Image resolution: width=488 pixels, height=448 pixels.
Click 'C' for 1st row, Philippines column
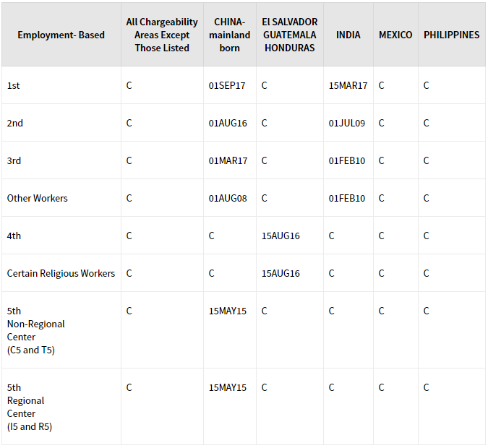click(x=427, y=85)
